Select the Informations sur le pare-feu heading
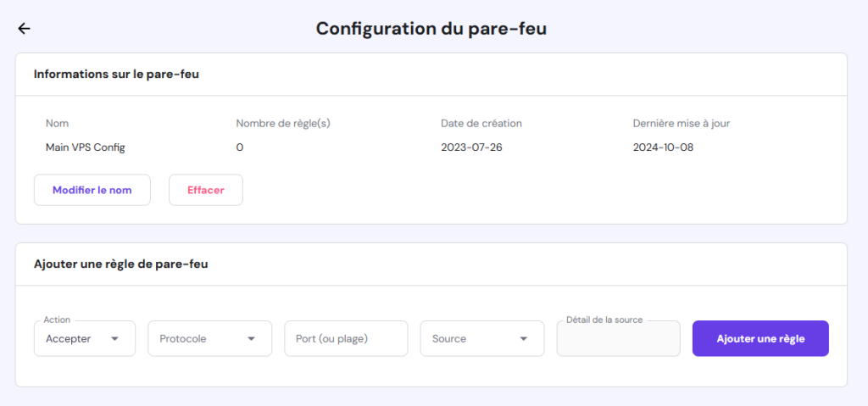Screen dimensions: 868x406 116,75
